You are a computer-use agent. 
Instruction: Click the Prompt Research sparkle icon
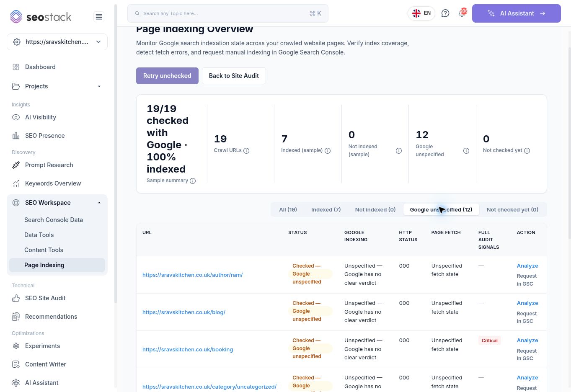pos(16,165)
